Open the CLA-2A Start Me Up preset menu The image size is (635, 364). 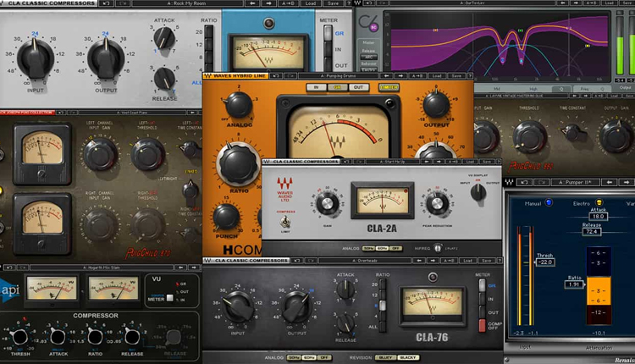point(392,161)
